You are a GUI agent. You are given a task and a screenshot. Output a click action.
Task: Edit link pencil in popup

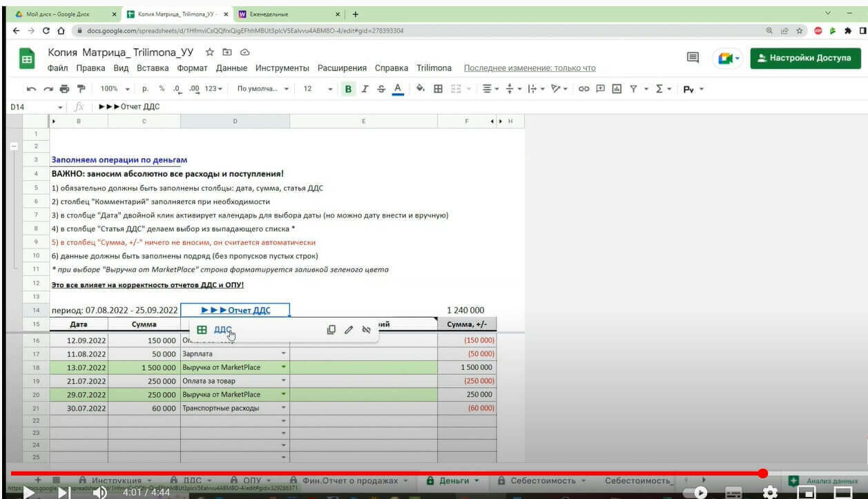pos(349,330)
